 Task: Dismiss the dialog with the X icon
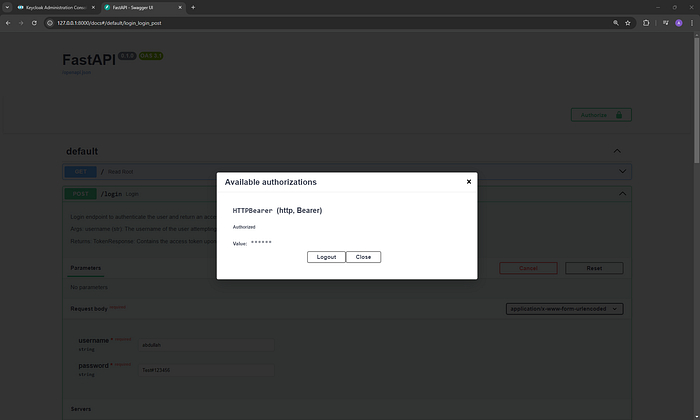coord(469,182)
